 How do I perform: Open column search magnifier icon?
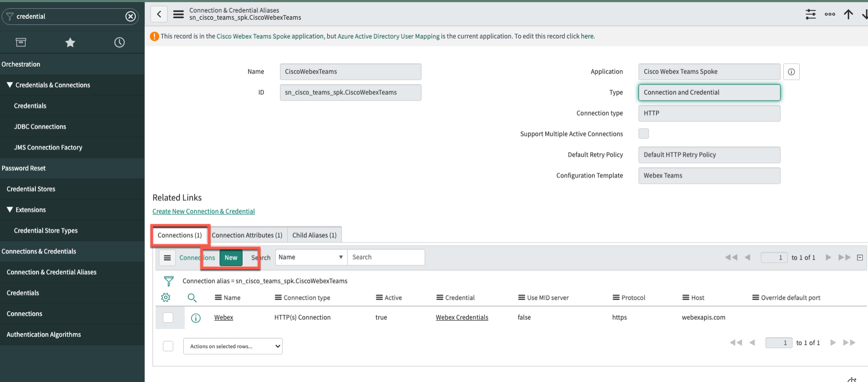pyautogui.click(x=192, y=298)
